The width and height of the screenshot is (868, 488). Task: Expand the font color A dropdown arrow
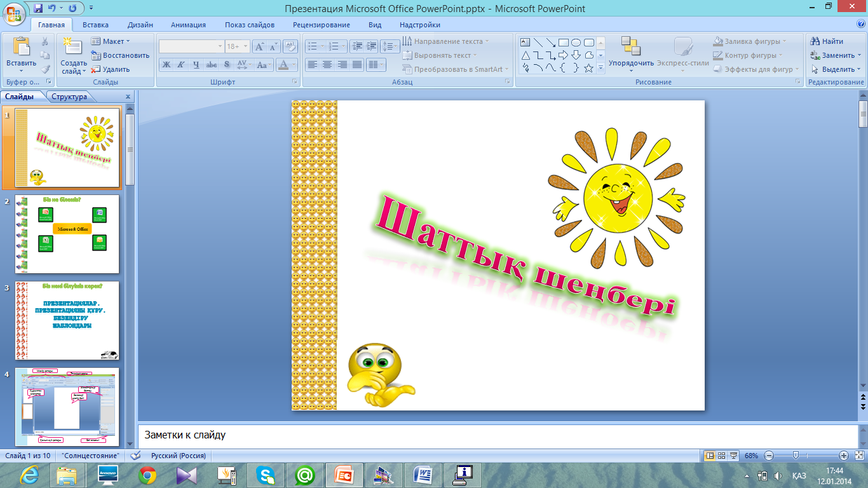click(x=294, y=65)
